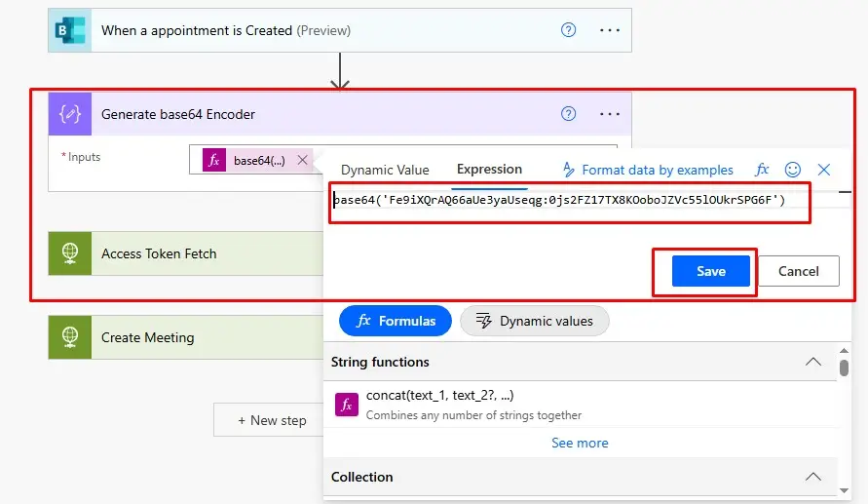Select the Expression tab

click(x=489, y=169)
